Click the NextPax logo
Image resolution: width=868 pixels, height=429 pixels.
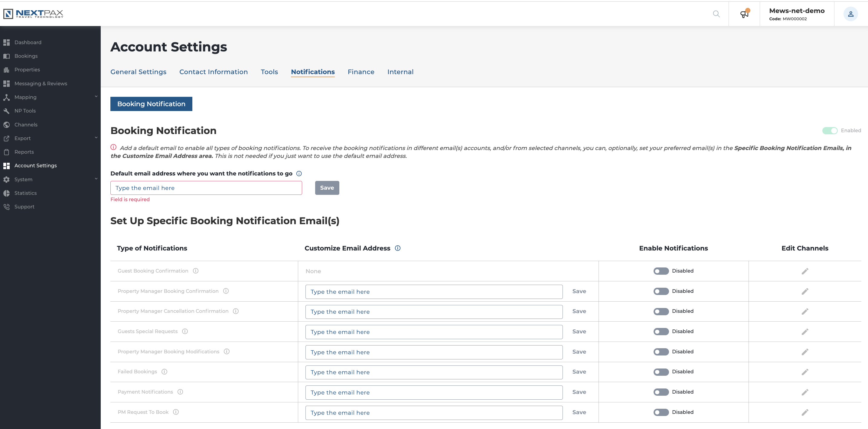click(x=33, y=14)
